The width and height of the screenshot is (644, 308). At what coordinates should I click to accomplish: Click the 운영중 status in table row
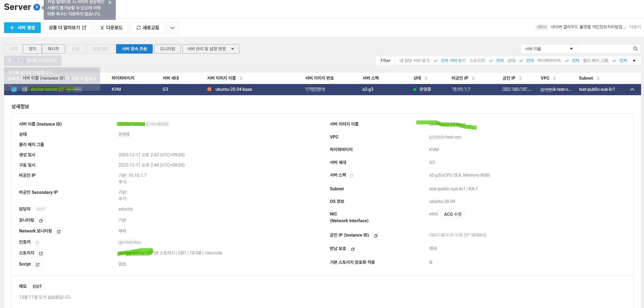(x=425, y=89)
